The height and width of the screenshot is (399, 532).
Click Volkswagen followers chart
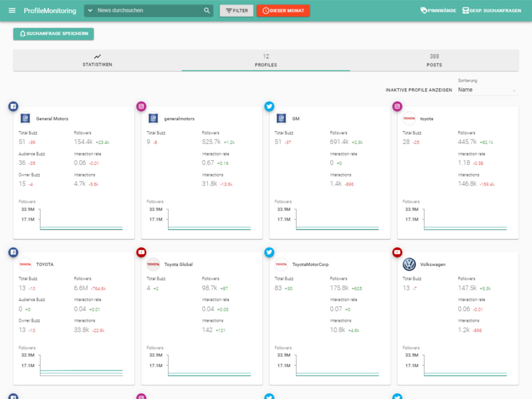455,365
